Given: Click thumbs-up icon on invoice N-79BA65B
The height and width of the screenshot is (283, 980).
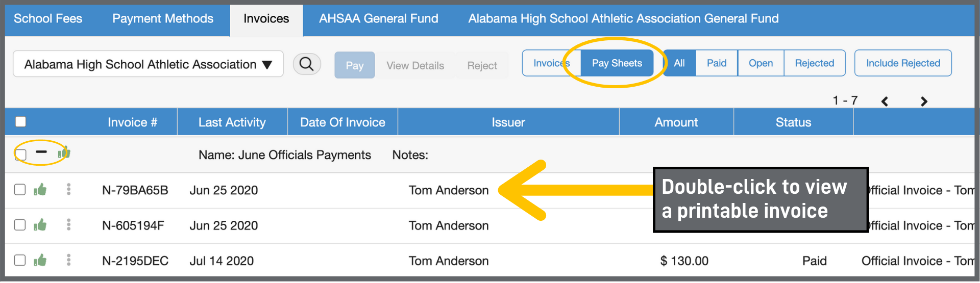Looking at the screenshot, I should pyautogui.click(x=40, y=190).
